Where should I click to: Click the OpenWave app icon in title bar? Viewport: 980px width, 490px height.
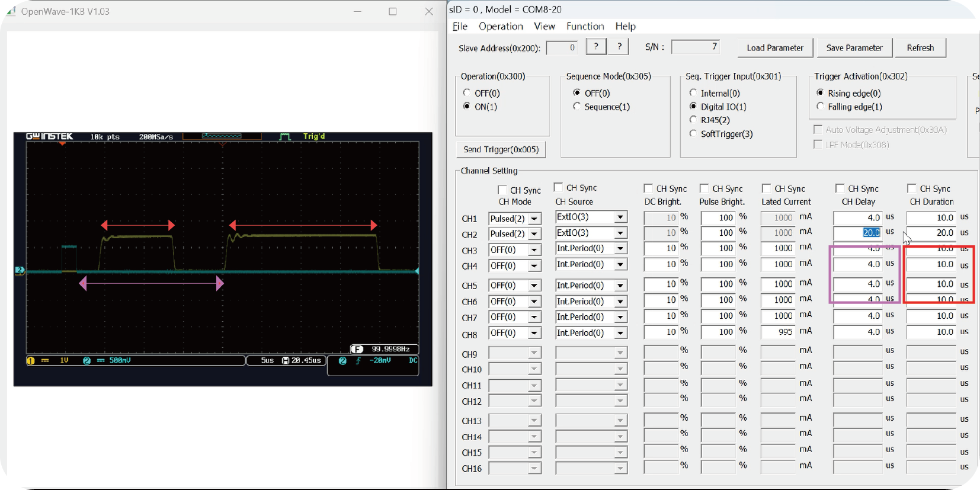[x=11, y=11]
